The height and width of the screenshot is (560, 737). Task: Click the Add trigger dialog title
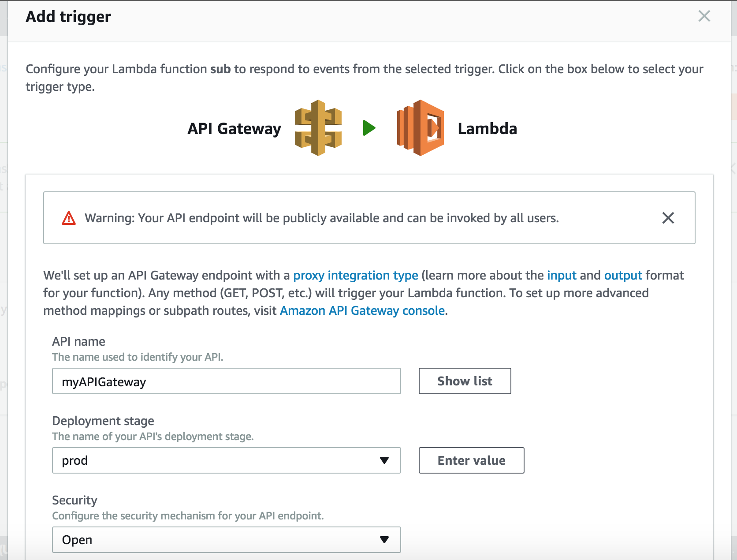68,17
